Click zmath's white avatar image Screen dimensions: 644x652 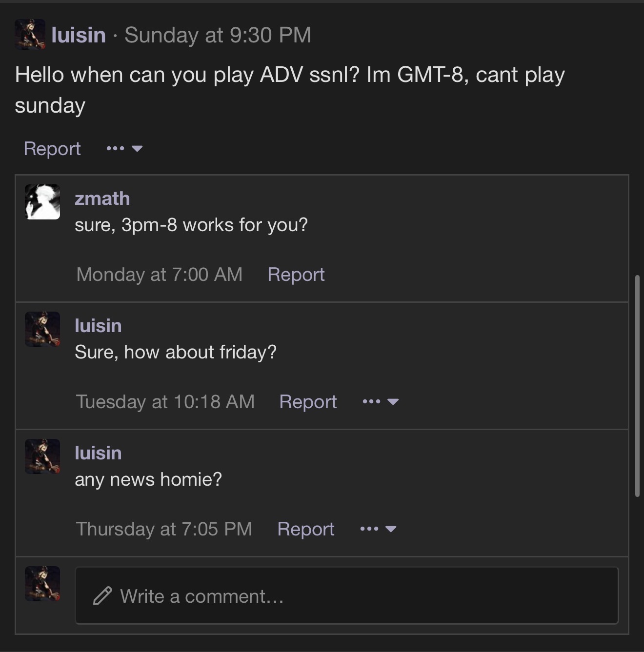coord(42,202)
